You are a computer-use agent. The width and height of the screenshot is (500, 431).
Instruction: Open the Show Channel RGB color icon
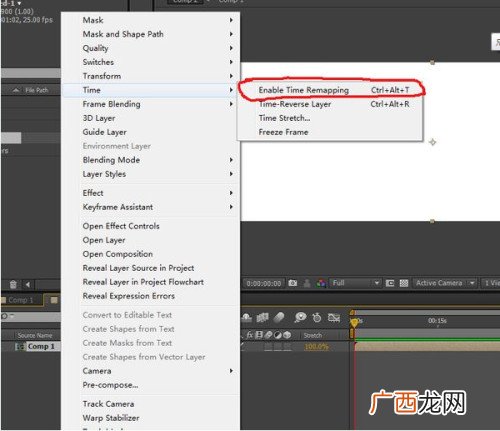pos(321,283)
